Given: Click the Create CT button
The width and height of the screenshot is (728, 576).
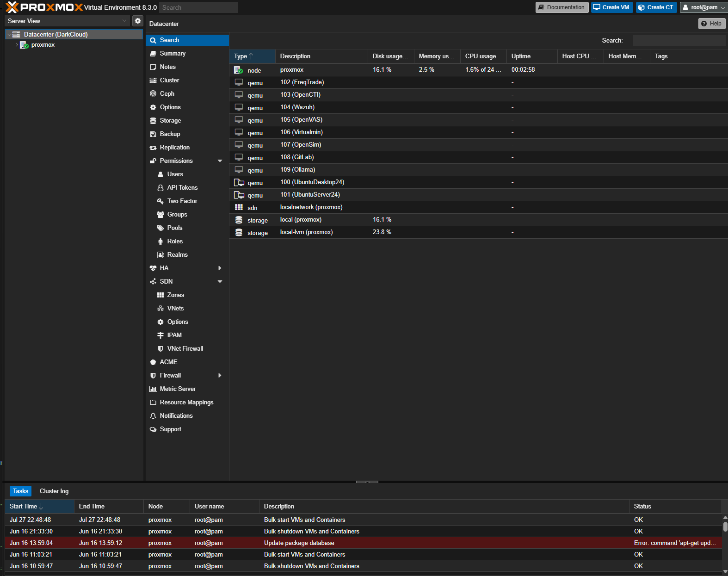Looking at the screenshot, I should click(656, 7).
